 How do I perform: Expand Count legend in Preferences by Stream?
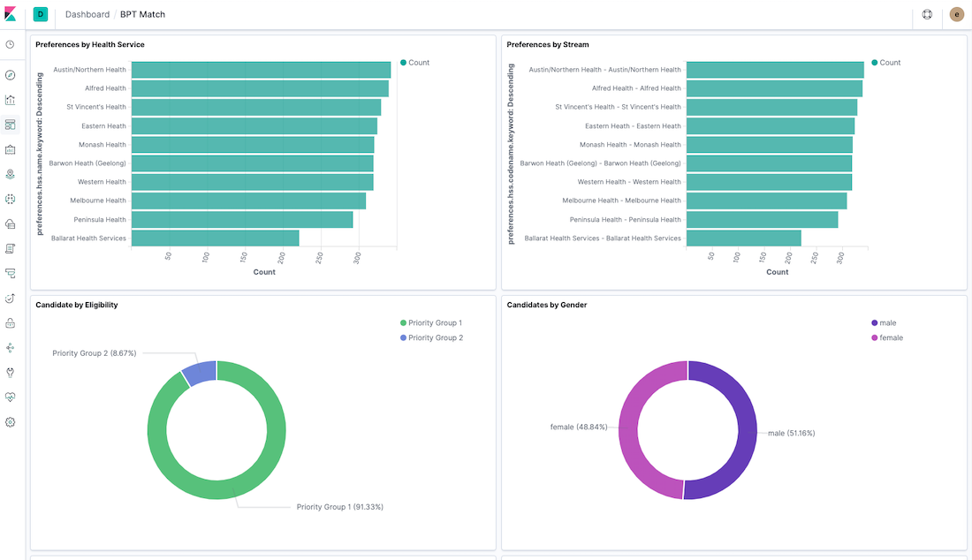[889, 63]
